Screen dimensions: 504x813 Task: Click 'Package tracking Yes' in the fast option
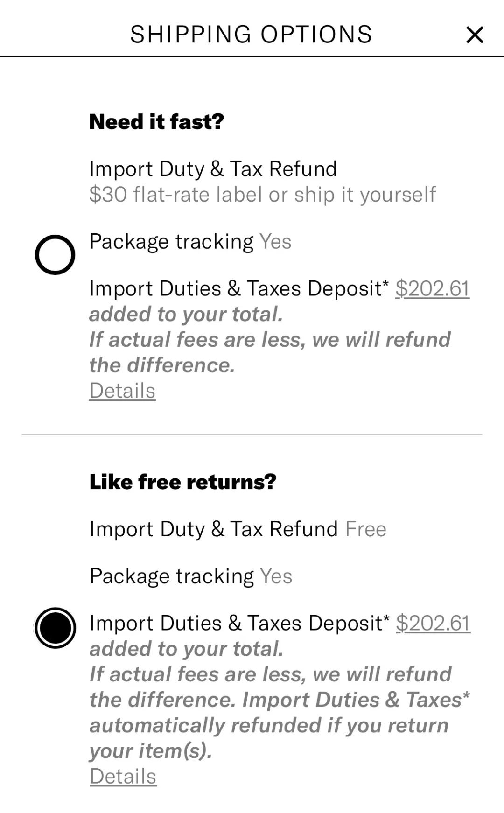190,242
